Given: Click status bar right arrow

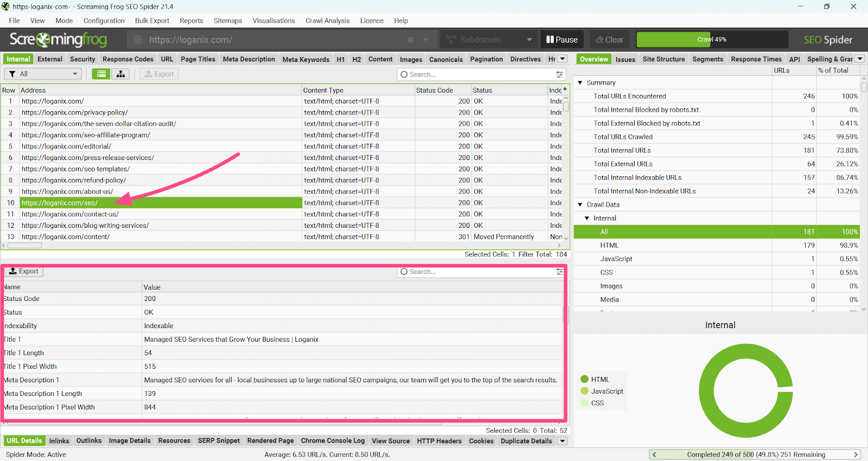Looking at the screenshot, I should coord(856,454).
